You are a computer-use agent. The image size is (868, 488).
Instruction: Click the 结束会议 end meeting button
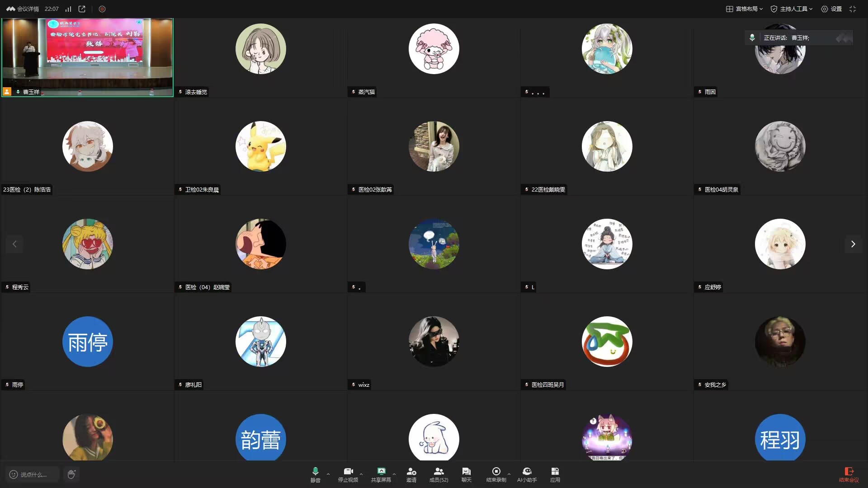(x=849, y=474)
